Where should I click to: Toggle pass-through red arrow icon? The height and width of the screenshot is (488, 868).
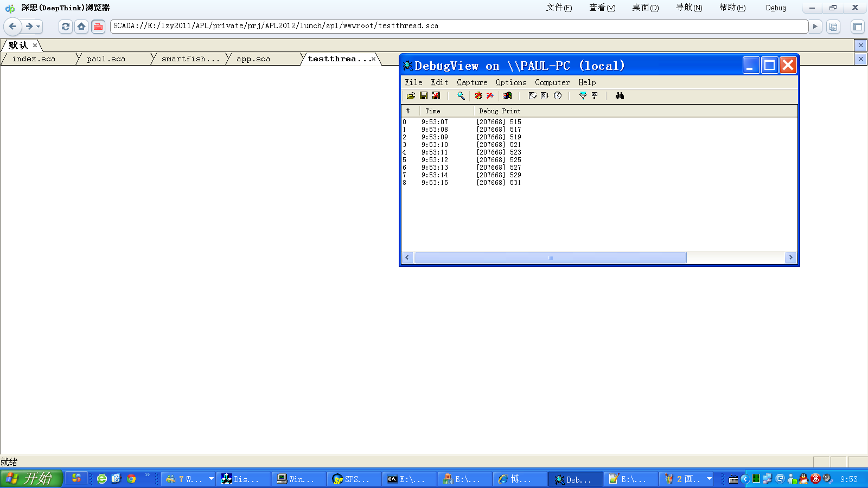coord(490,96)
